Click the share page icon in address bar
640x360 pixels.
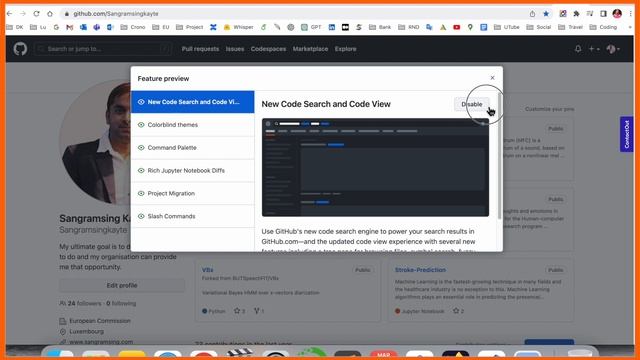[x=532, y=13]
